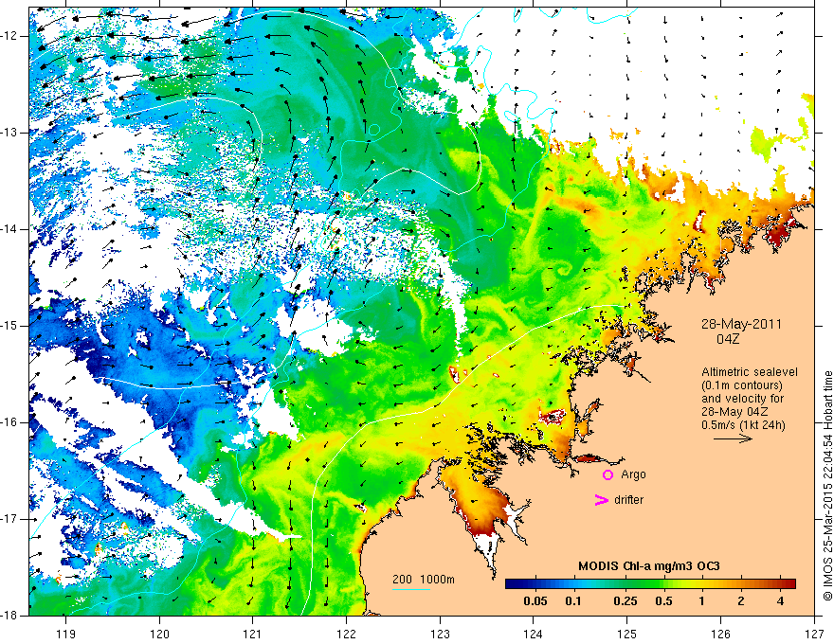Click the 'Altimetric sealevel' text
Screen dimensions: 834x644
click(750, 372)
